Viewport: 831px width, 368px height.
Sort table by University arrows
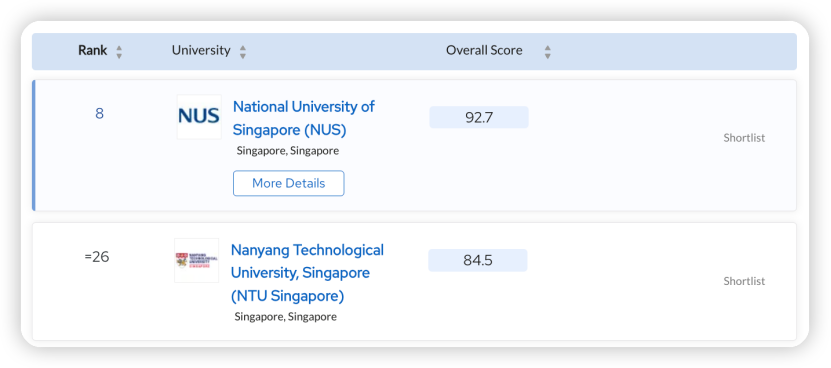coord(243,52)
